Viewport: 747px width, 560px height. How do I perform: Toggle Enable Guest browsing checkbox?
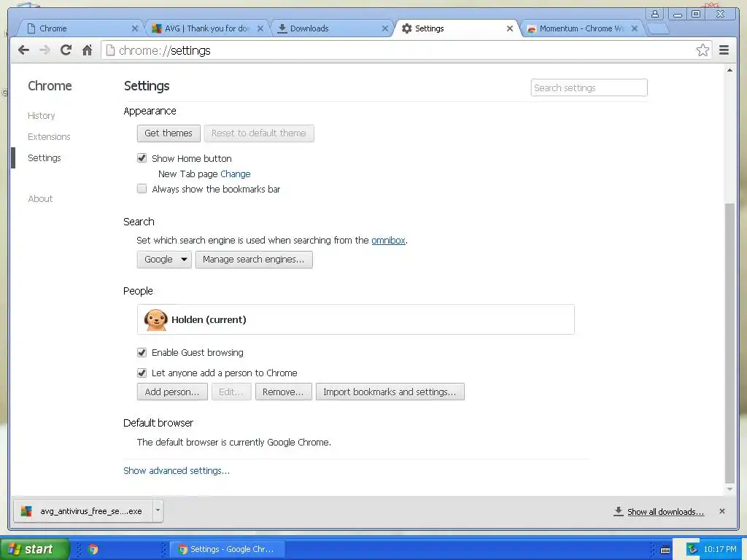pyautogui.click(x=142, y=352)
